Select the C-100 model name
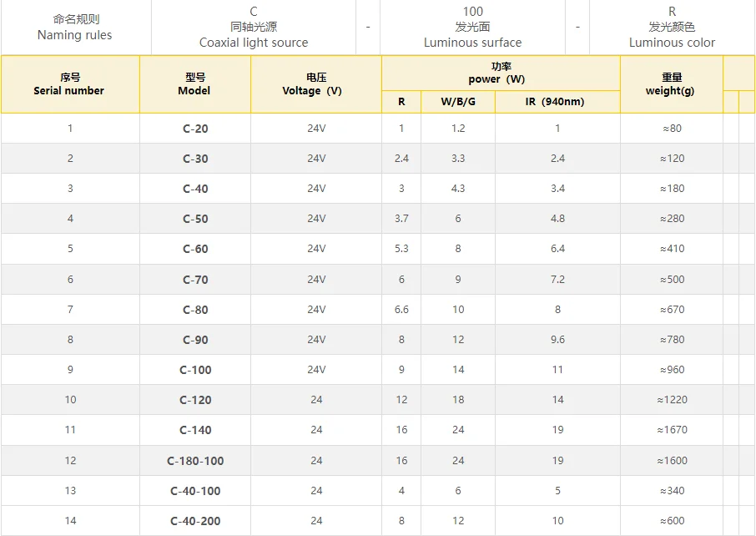 (x=195, y=370)
